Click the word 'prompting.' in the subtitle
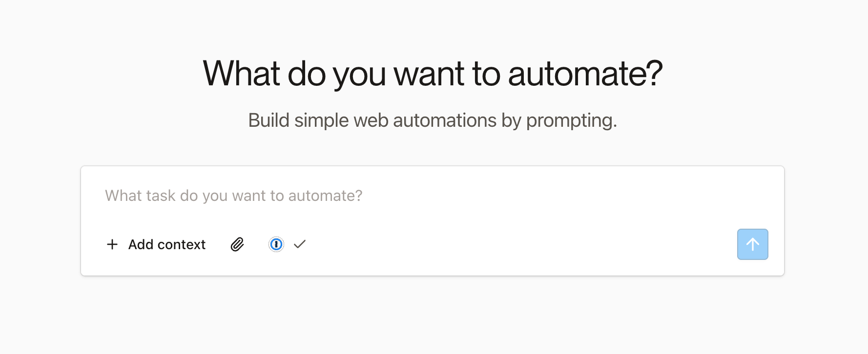Screen dimensions: 868x354 (x=571, y=120)
